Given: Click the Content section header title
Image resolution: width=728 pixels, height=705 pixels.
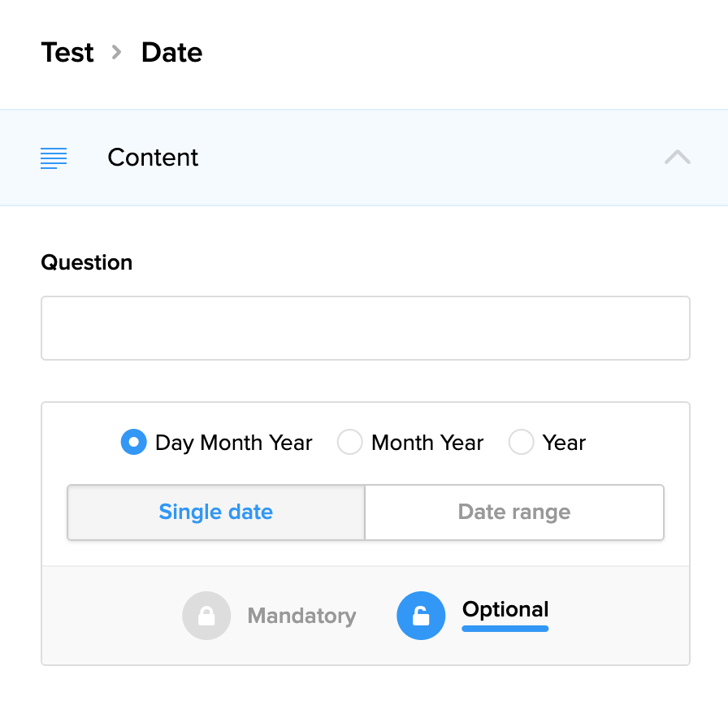Looking at the screenshot, I should click(153, 158).
